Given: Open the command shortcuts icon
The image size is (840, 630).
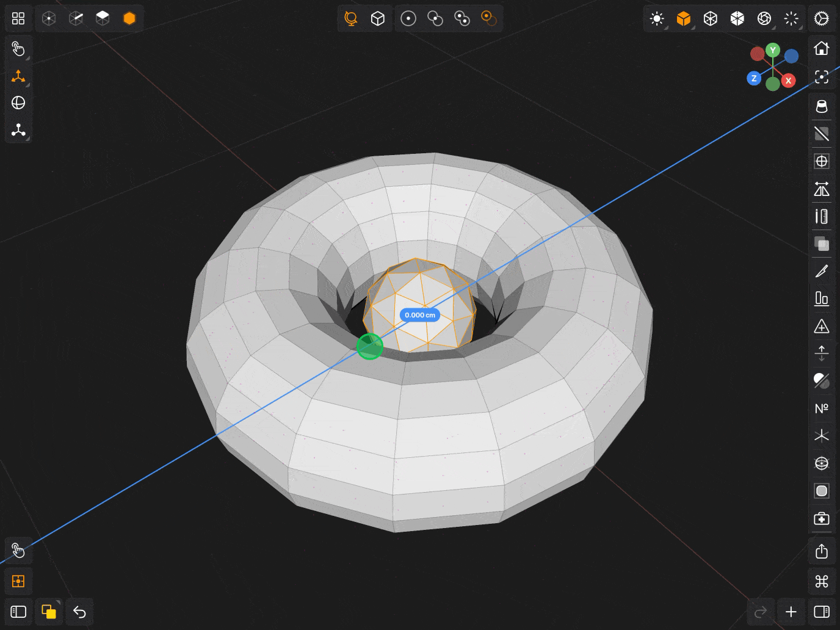Looking at the screenshot, I should click(x=822, y=581).
